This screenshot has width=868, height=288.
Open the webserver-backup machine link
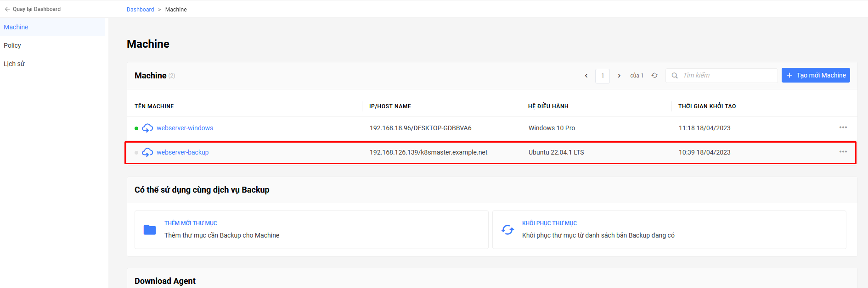tap(182, 152)
